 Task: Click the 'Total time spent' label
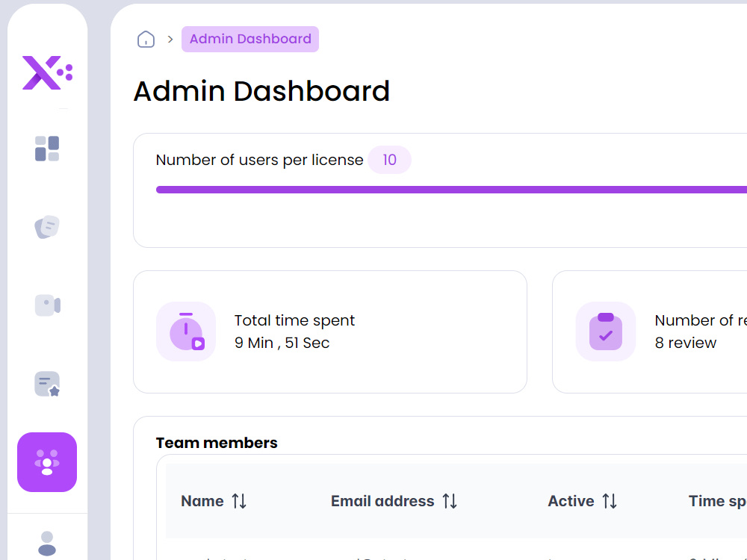[294, 320]
